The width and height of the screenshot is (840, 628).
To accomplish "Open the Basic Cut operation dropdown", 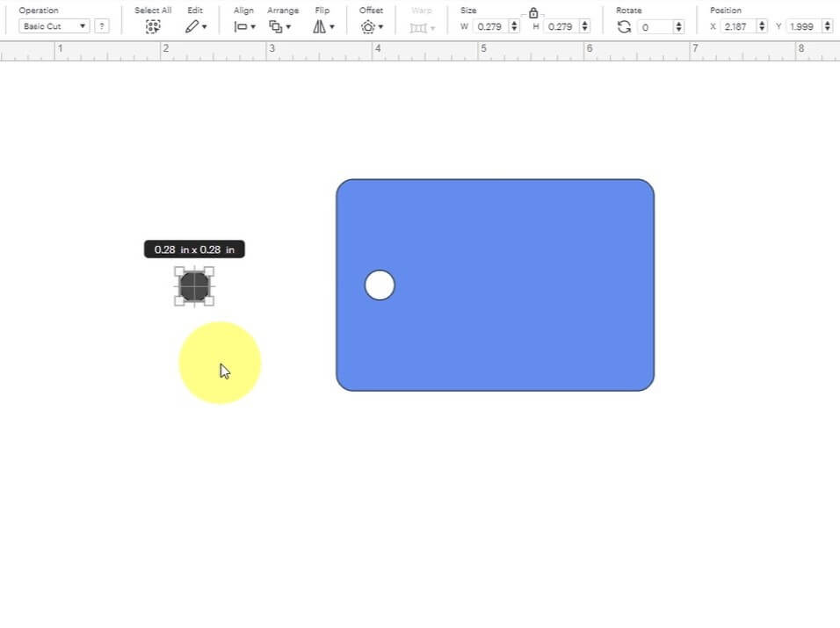I will coord(54,26).
